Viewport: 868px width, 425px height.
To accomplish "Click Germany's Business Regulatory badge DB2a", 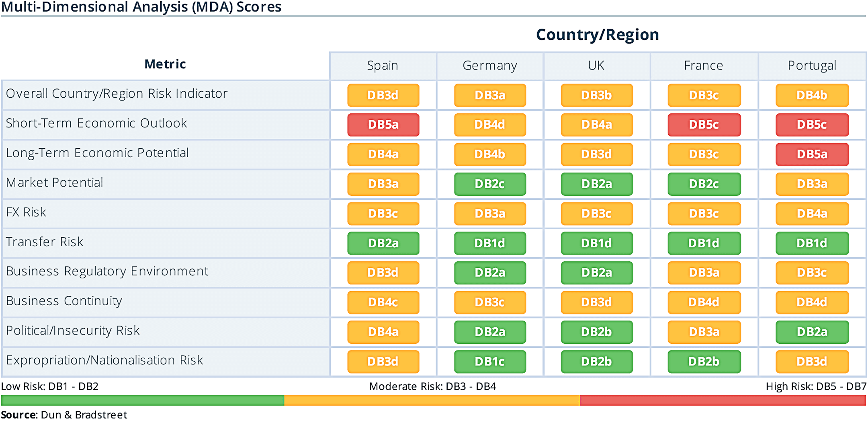I will tap(490, 273).
